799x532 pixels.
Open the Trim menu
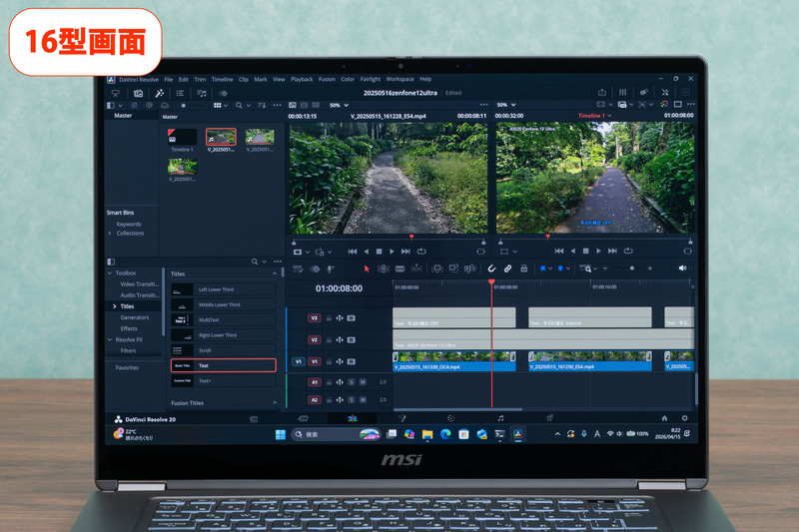point(200,80)
